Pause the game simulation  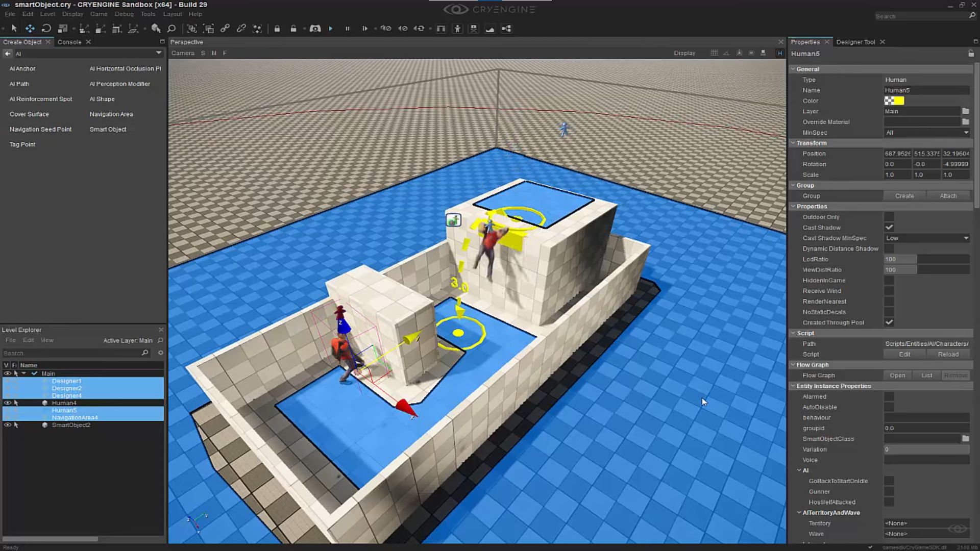(348, 29)
